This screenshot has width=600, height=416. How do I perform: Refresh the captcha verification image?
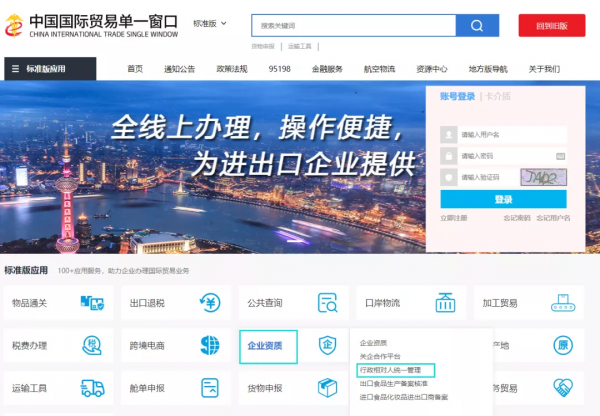pos(543,177)
